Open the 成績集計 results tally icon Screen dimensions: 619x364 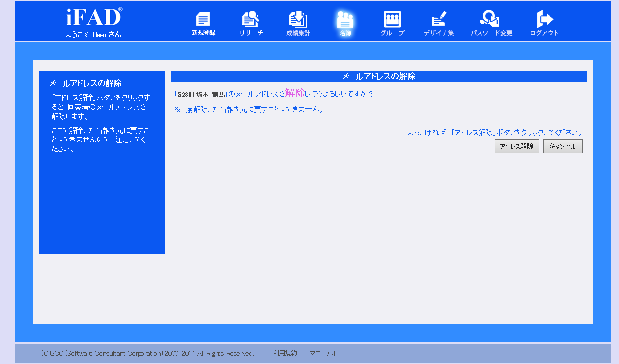(x=298, y=23)
